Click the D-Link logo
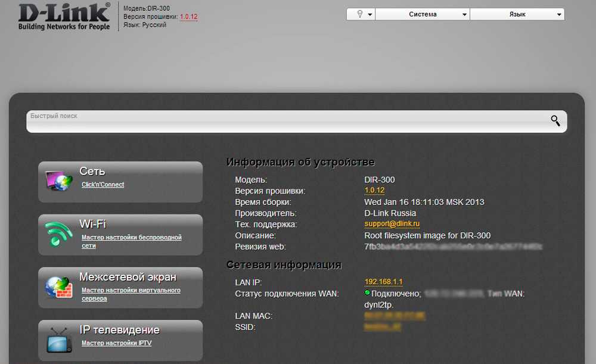This screenshot has width=596, height=364. coord(64,16)
